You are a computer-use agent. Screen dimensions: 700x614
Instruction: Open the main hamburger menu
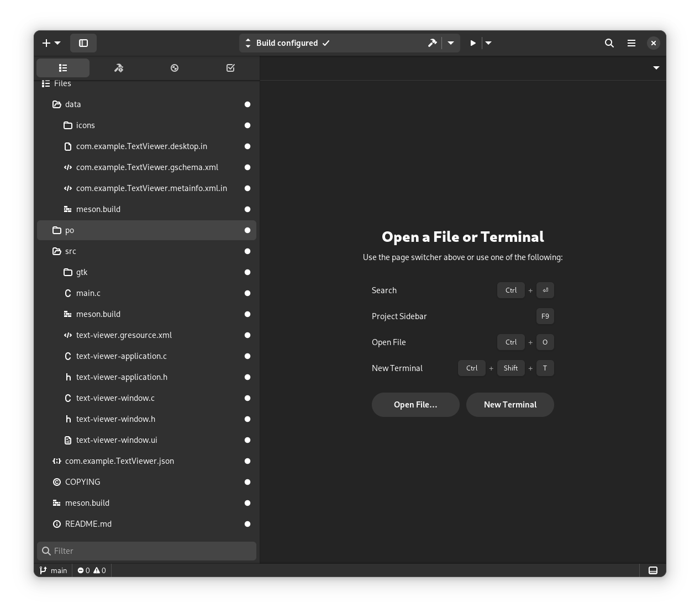point(631,43)
